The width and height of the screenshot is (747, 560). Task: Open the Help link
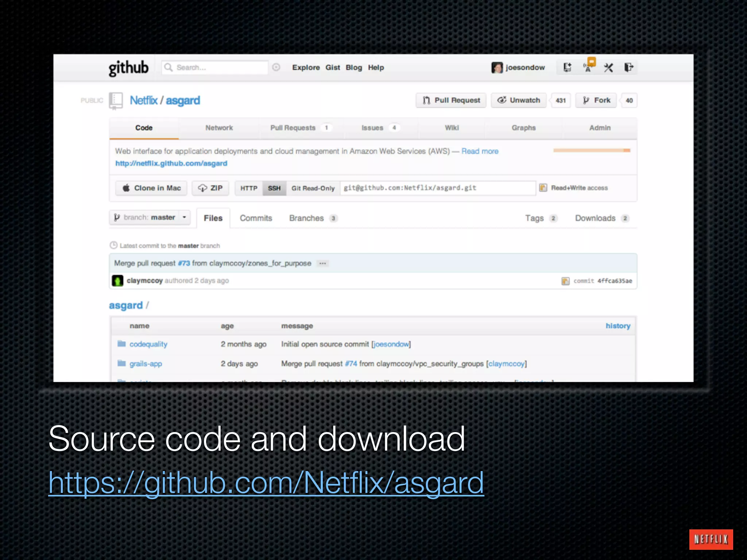click(376, 67)
